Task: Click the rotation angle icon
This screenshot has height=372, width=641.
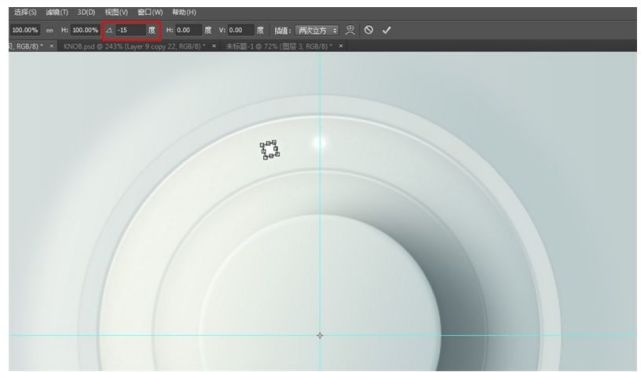Action: (109, 30)
